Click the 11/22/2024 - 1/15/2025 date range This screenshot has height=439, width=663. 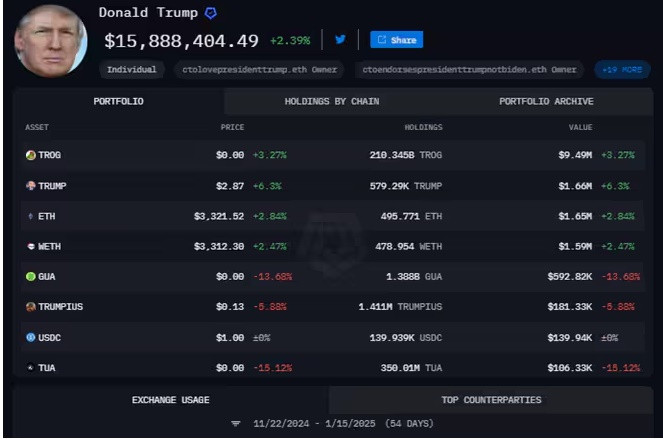(x=343, y=423)
